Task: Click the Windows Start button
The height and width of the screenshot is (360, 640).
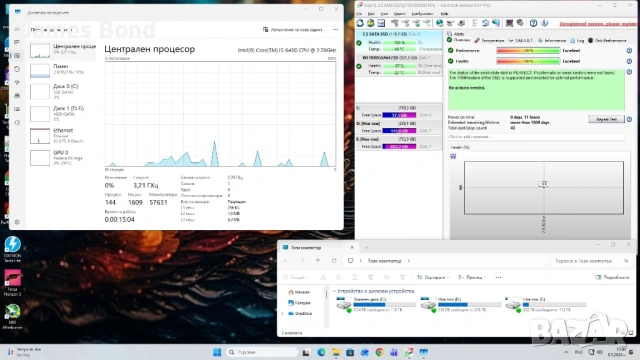Action: pos(217,352)
